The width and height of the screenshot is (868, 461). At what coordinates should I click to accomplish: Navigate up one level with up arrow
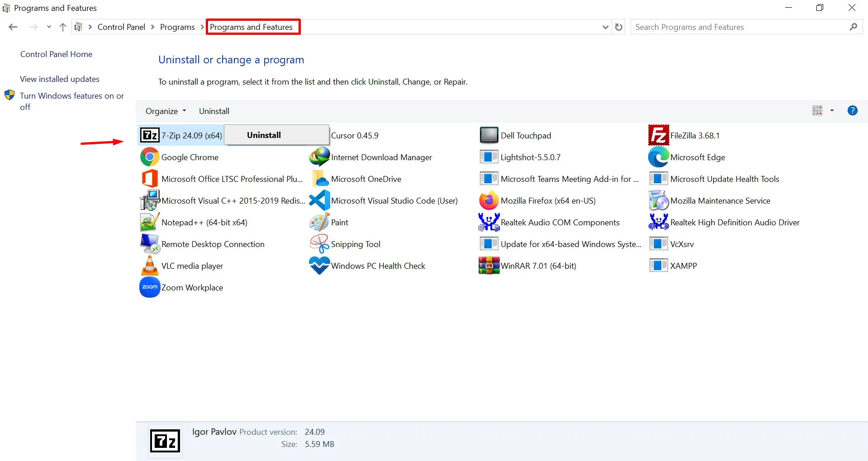click(63, 27)
